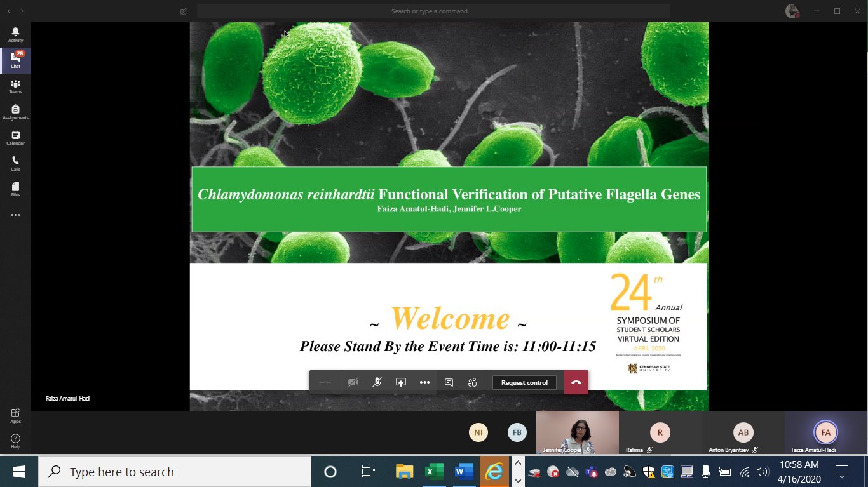Click the Request control button

pyautogui.click(x=524, y=383)
